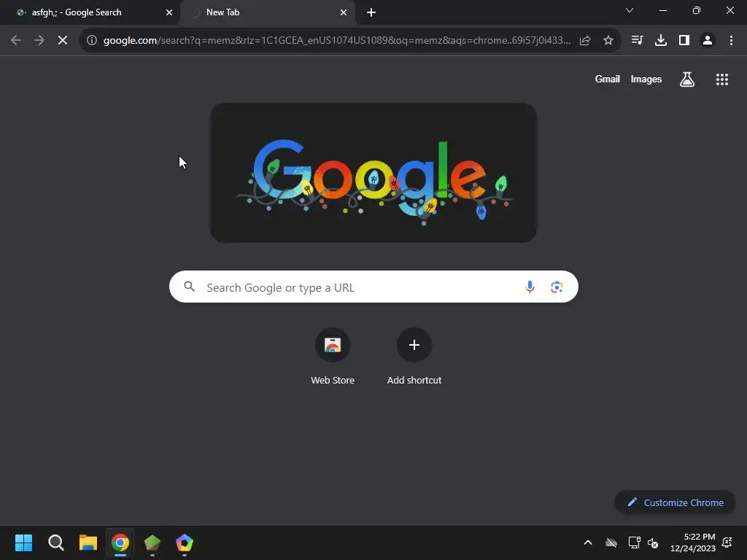This screenshot has height=560, width=747.
Task: Open the colorful pentagon taskbar app
Action: (185, 542)
